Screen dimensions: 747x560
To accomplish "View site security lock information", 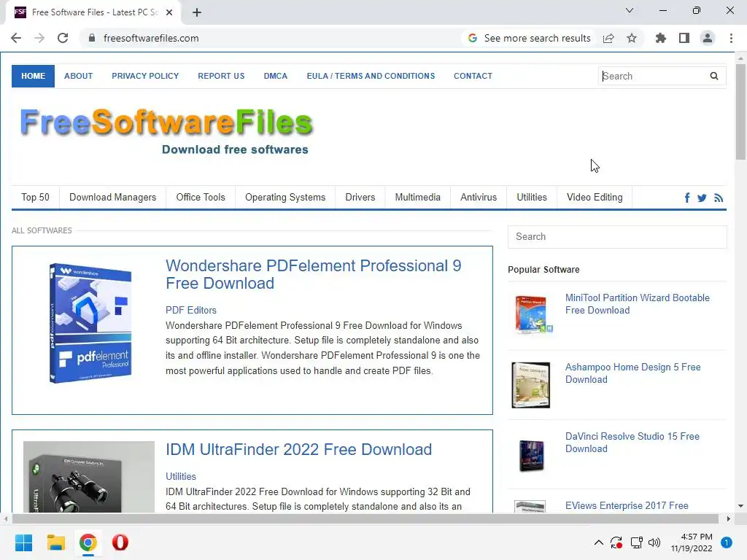I will (92, 38).
